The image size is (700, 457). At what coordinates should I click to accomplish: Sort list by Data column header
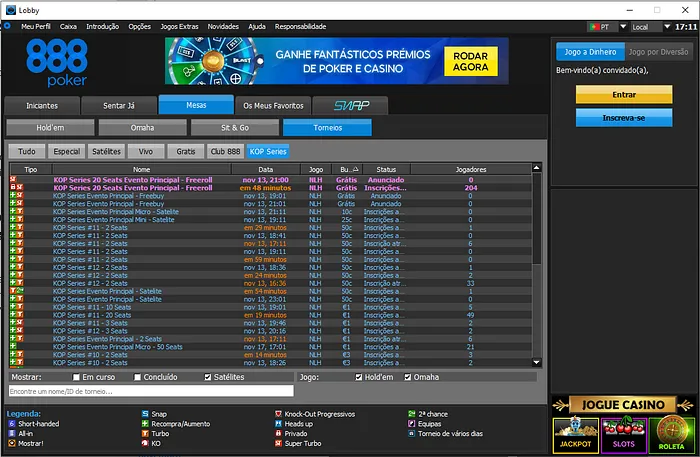point(266,170)
